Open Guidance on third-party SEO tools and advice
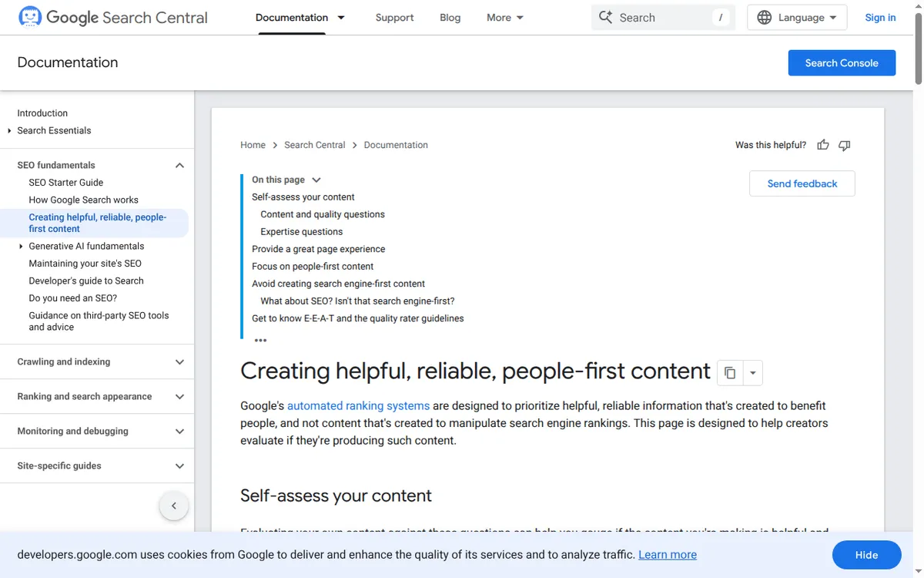This screenshot has height=578, width=924. (99, 321)
